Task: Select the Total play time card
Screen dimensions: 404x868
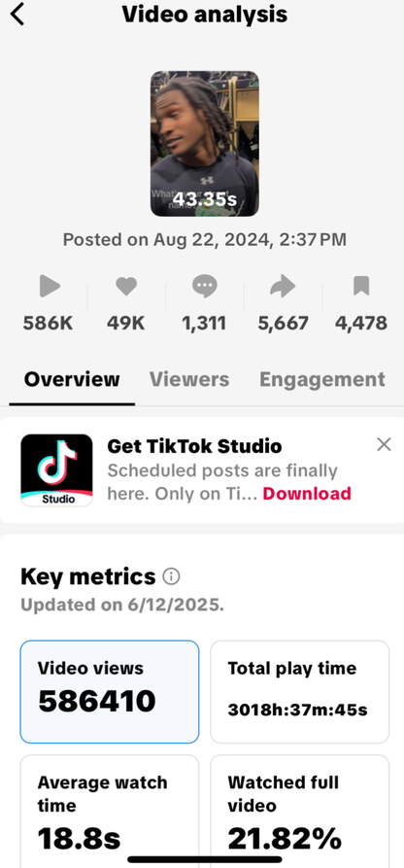Action: [x=299, y=692]
